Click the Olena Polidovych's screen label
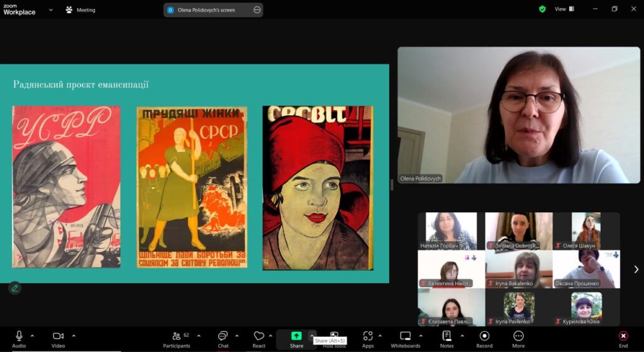 [206, 10]
